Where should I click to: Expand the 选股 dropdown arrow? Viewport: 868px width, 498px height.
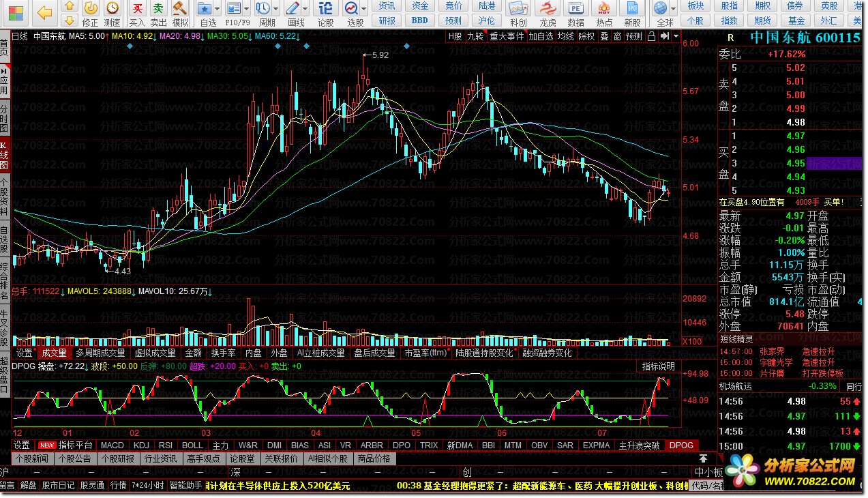click(x=365, y=8)
